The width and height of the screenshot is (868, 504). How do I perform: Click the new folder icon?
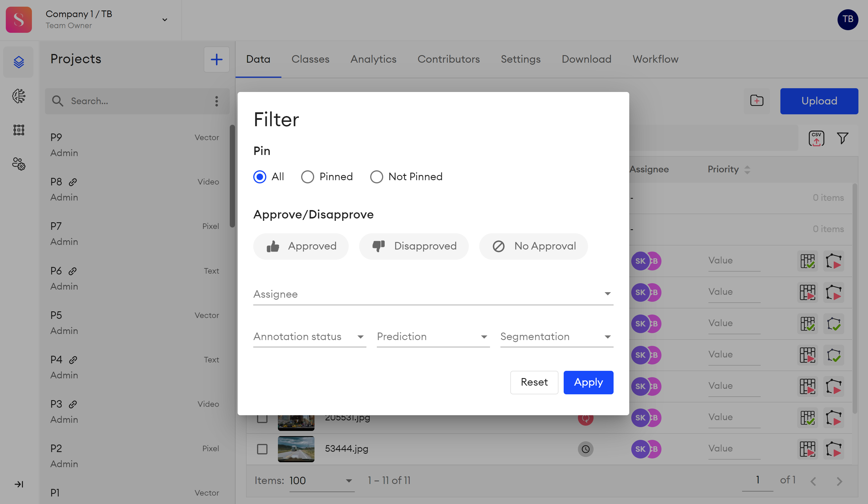click(757, 101)
